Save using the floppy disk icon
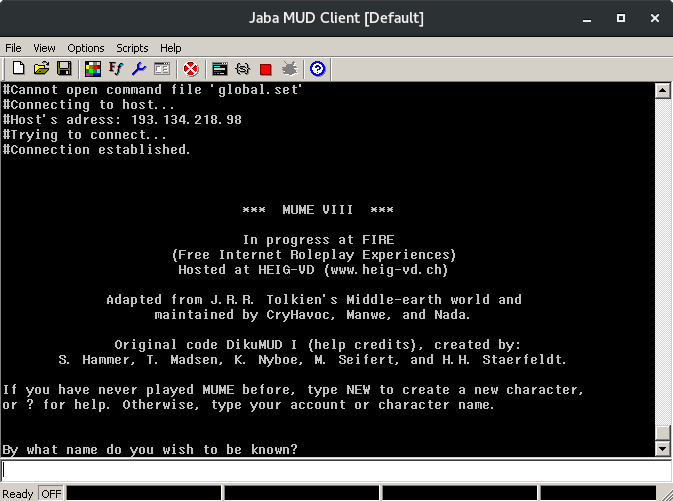 (x=64, y=69)
